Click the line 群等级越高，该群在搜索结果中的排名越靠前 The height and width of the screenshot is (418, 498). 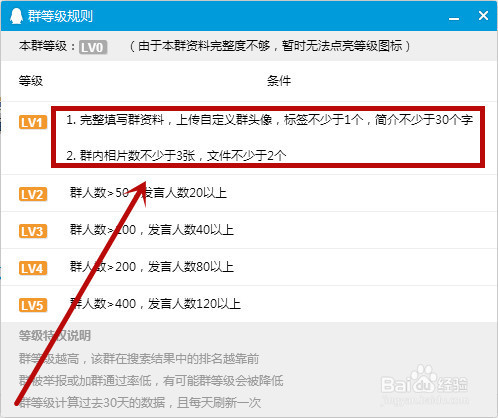coord(139,359)
